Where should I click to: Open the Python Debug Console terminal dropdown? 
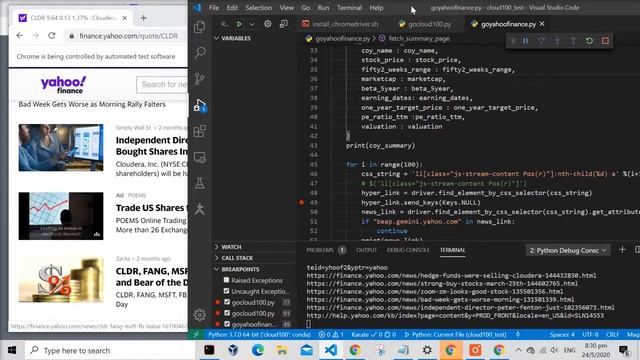point(568,250)
